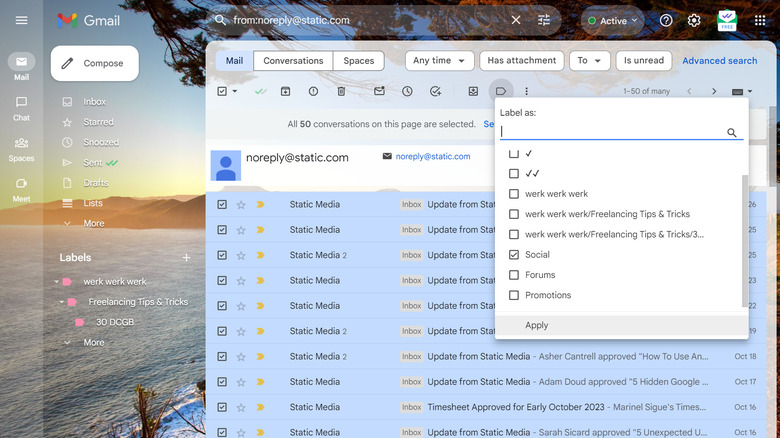780x438 pixels.
Task: Expand More under the Labels section
Action: pos(93,342)
